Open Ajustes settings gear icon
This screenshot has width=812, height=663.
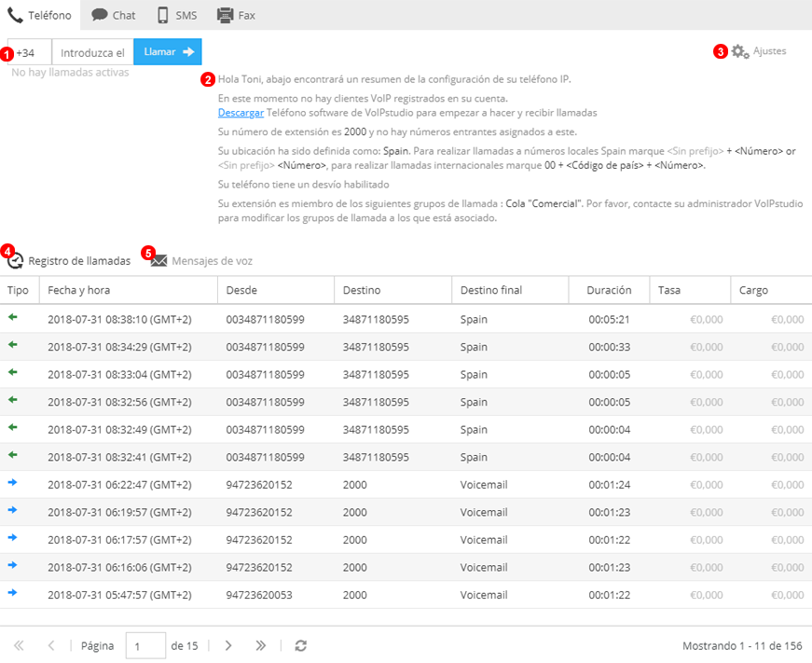point(740,51)
